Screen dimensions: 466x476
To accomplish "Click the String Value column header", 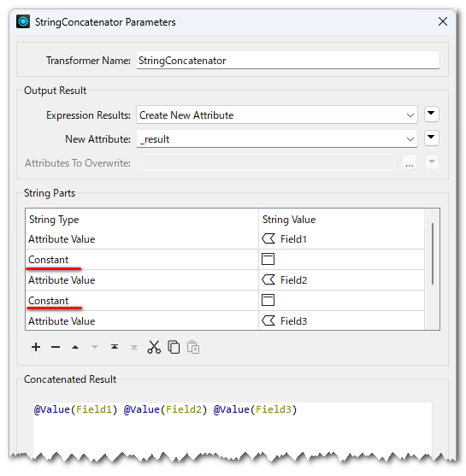I will pos(289,220).
